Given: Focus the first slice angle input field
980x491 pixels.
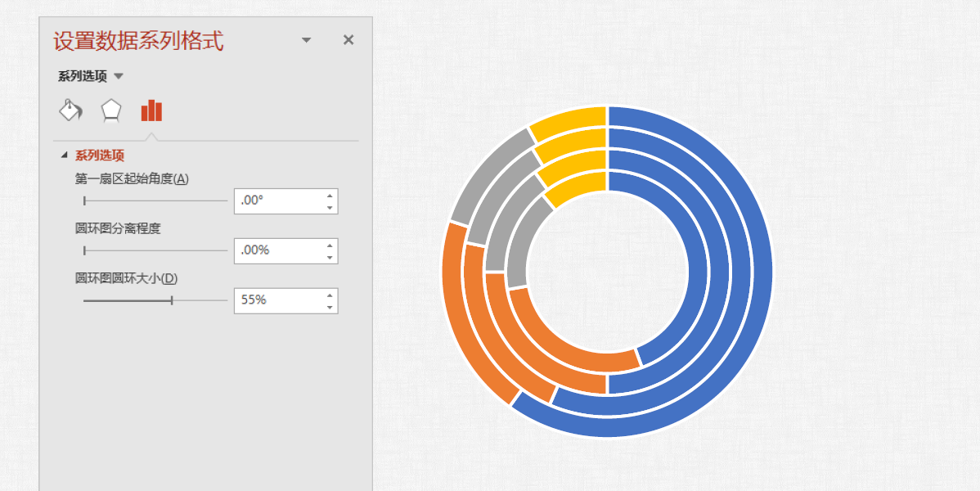Looking at the screenshot, I should pyautogui.click(x=278, y=200).
